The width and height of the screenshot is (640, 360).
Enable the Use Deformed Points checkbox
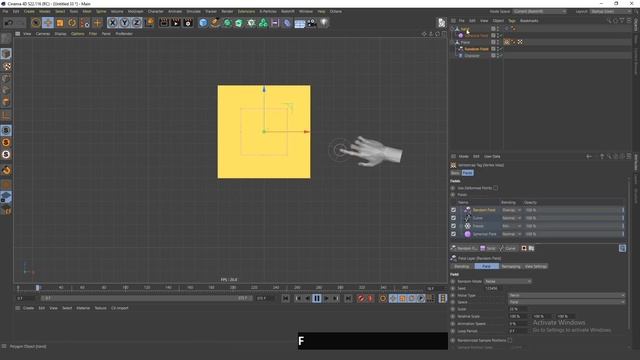[496, 188]
